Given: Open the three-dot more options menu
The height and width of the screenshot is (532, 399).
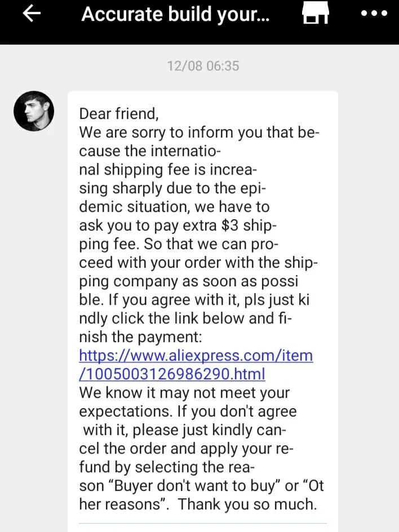Looking at the screenshot, I should [374, 14].
